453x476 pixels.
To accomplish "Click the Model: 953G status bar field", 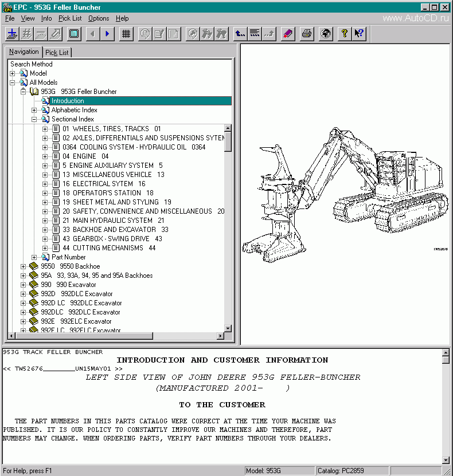I will (279, 471).
